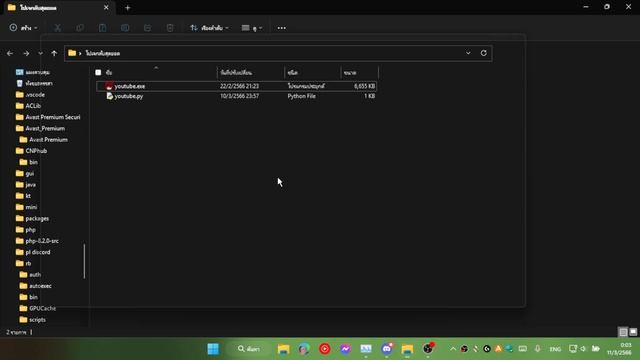This screenshot has width=640, height=360.
Task: Open a new tab with plus button
Action: click(x=128, y=8)
